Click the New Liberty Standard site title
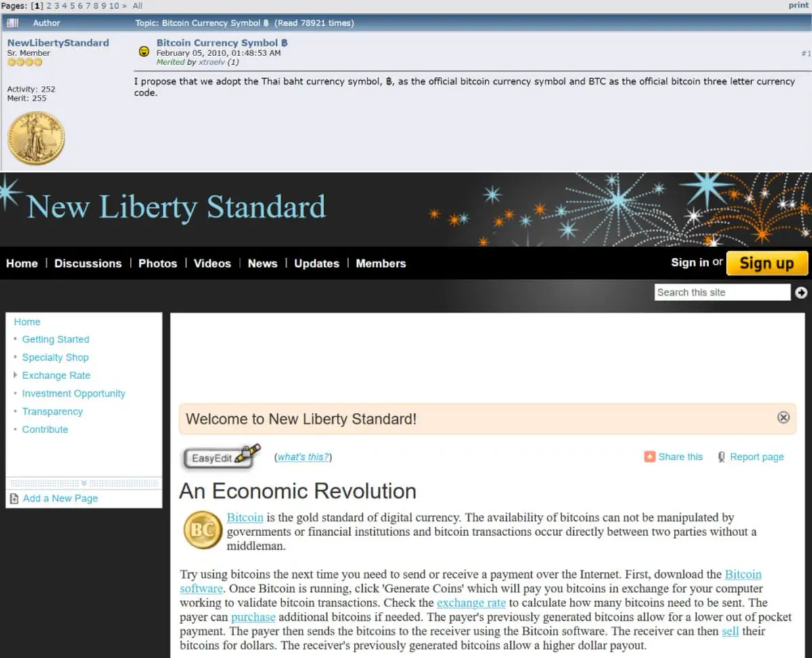The image size is (812, 658). [176, 206]
